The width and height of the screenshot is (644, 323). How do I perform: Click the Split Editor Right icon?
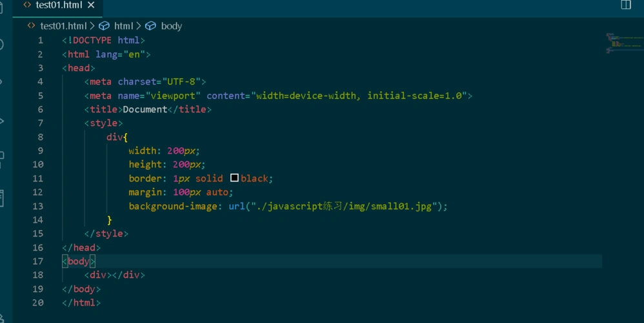[625, 5]
